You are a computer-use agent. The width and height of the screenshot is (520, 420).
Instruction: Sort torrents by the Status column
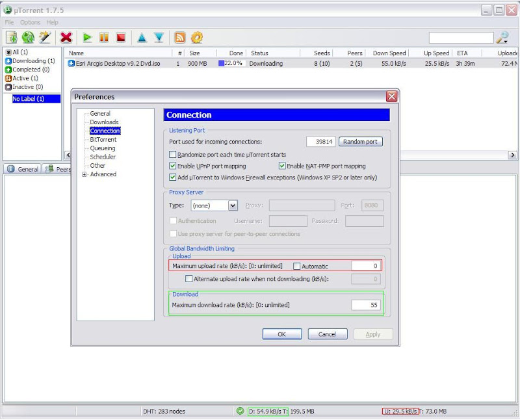click(x=273, y=53)
